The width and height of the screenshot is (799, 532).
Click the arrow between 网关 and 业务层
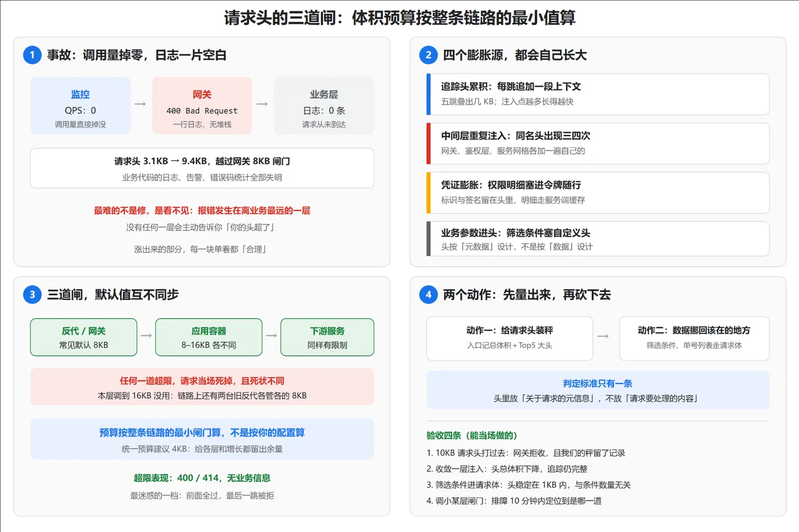point(263,104)
